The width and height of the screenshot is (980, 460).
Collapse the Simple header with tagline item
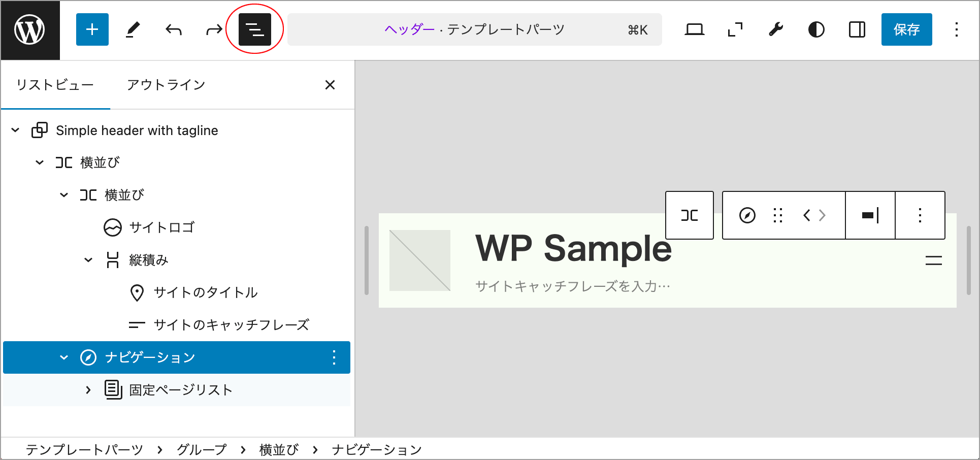[15, 130]
